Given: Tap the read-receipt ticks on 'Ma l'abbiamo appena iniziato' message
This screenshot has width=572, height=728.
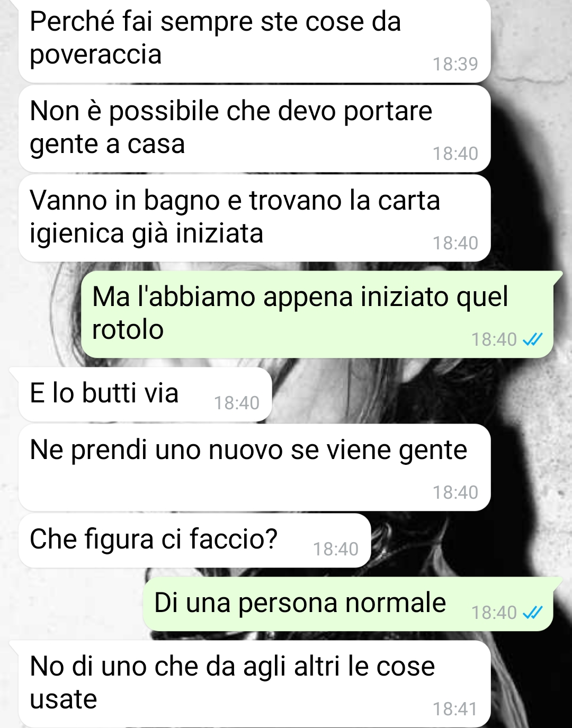Looking at the screenshot, I should (532, 339).
